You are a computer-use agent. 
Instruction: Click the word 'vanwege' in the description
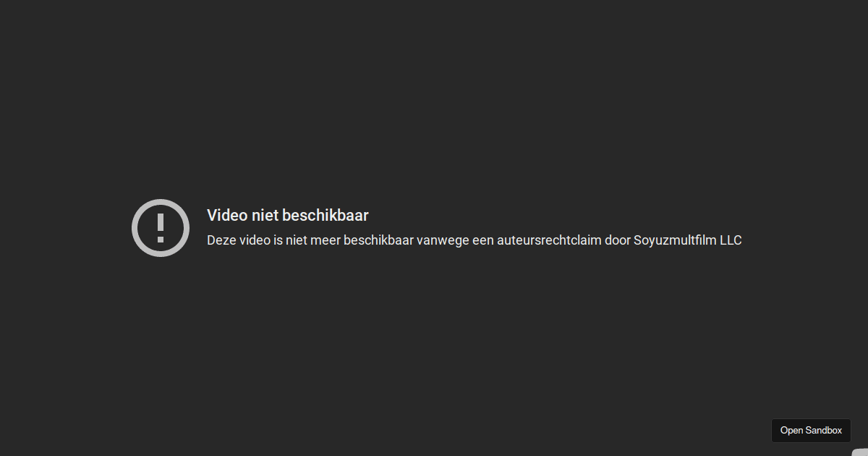443,241
